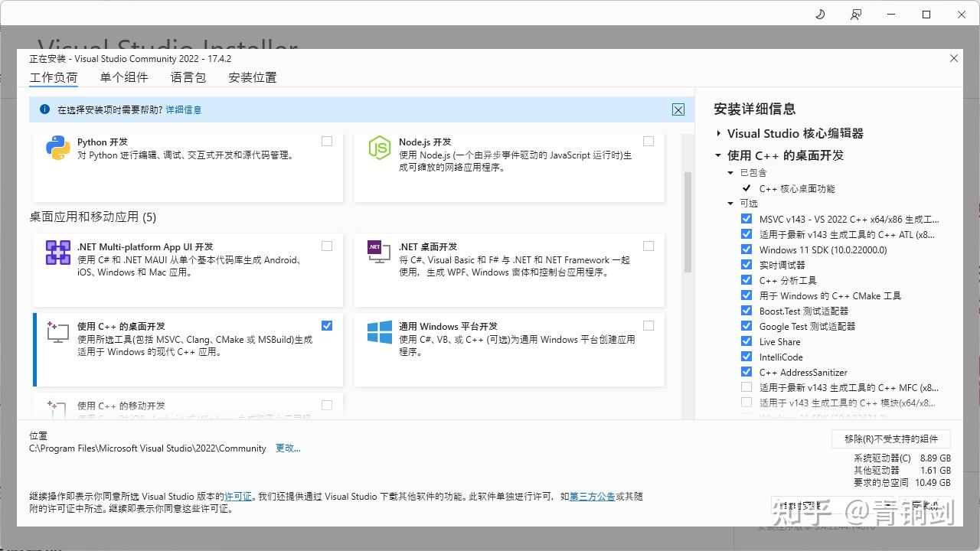Click the install path C:\Program Files text
The width and height of the screenshot is (980, 551).
tap(148, 448)
